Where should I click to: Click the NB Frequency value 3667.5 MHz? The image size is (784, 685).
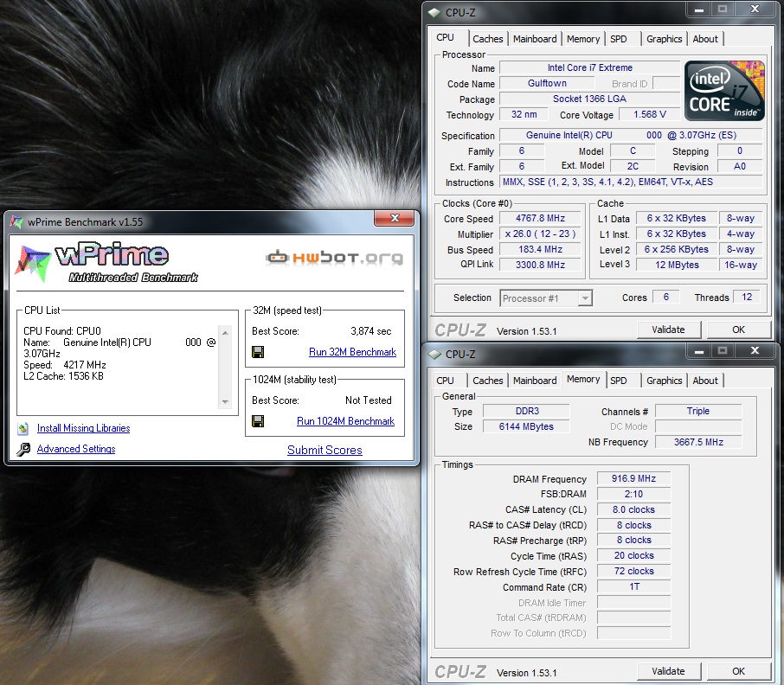click(x=698, y=442)
